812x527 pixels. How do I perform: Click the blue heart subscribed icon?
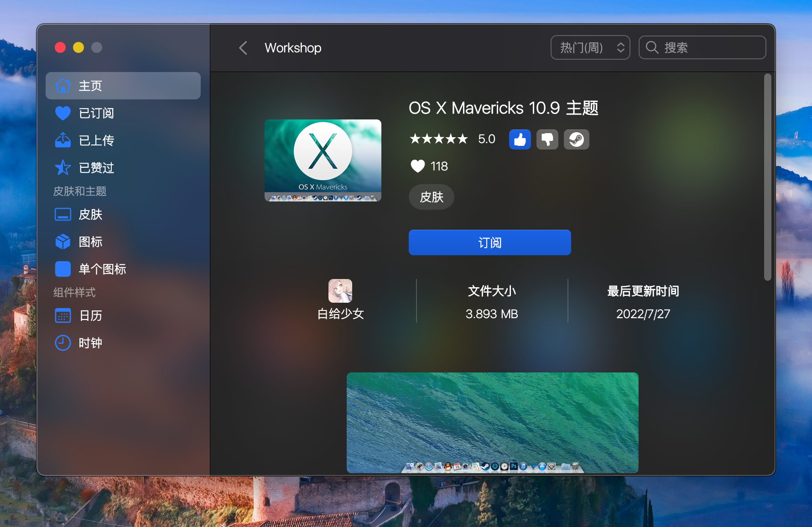coord(63,113)
